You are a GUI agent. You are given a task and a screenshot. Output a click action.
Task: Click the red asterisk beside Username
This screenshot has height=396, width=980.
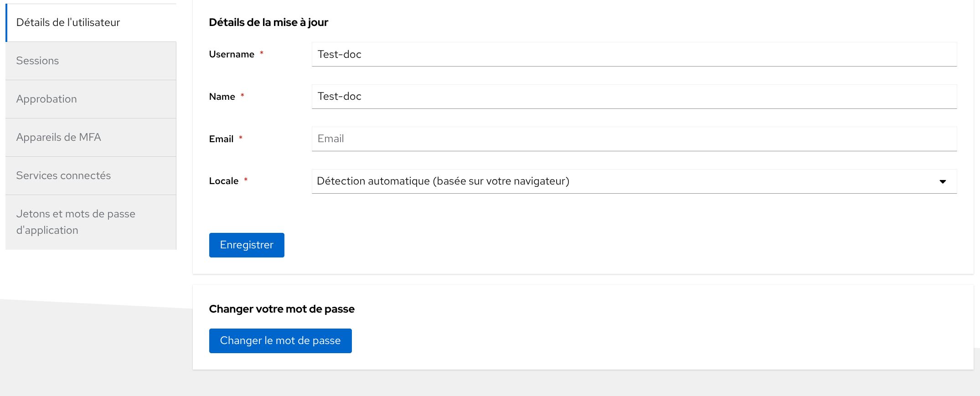coord(262,53)
